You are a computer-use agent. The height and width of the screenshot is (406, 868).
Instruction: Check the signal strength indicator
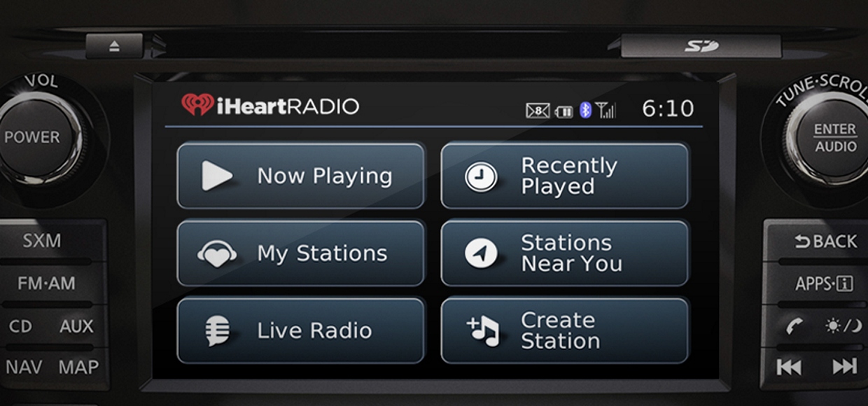[x=606, y=110]
